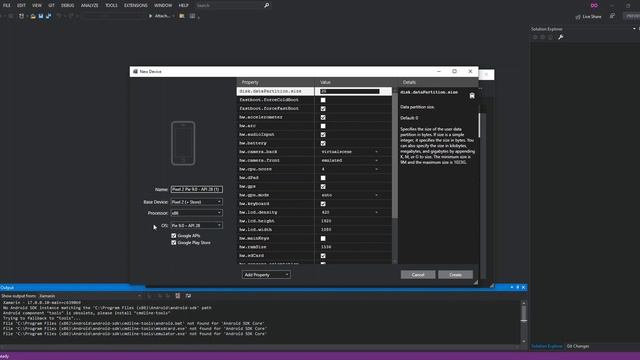Screen dimensions: 640x360
Task: Uncheck the Google Play Store checkbox
Action: point(174,243)
